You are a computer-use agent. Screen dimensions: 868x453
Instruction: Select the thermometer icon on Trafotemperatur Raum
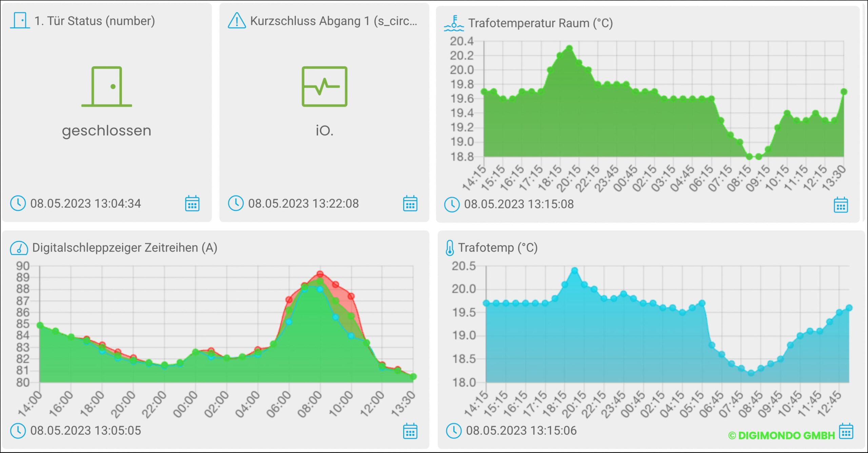454,22
